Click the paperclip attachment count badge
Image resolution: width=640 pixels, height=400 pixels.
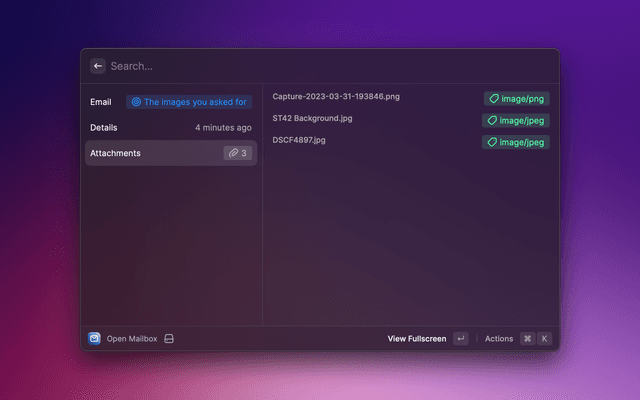point(237,153)
